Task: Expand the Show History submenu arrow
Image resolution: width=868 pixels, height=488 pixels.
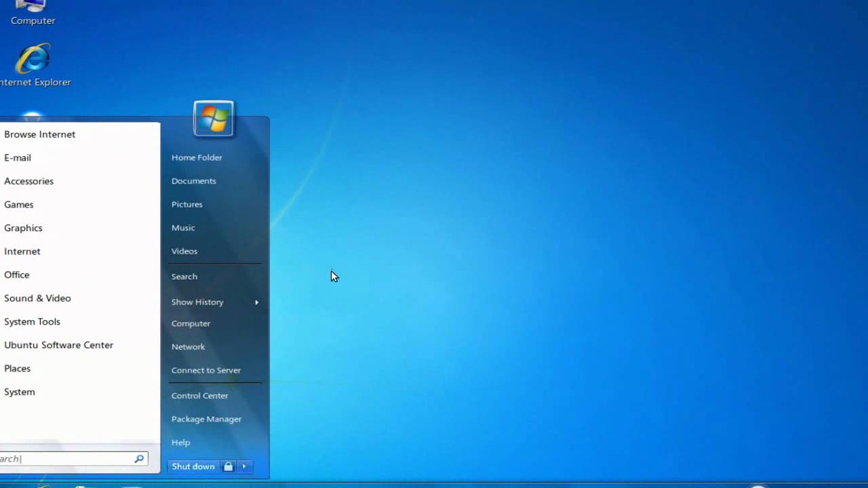Action: click(x=256, y=302)
